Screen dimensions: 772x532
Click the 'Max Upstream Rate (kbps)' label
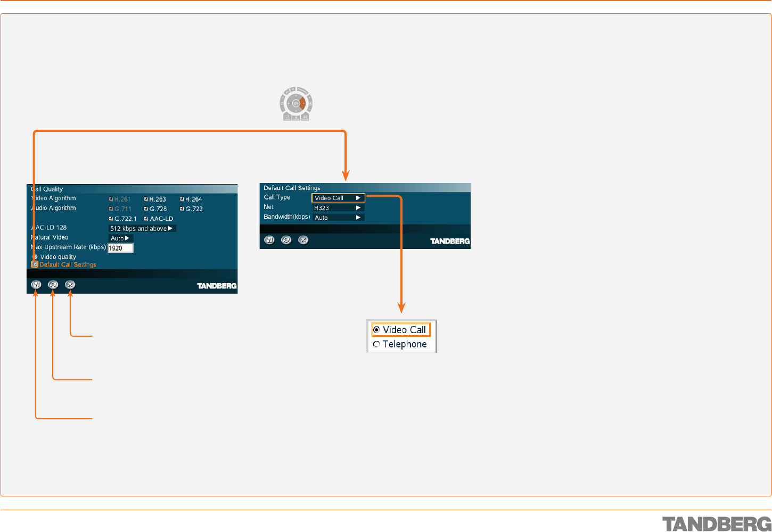pyautogui.click(x=68, y=247)
